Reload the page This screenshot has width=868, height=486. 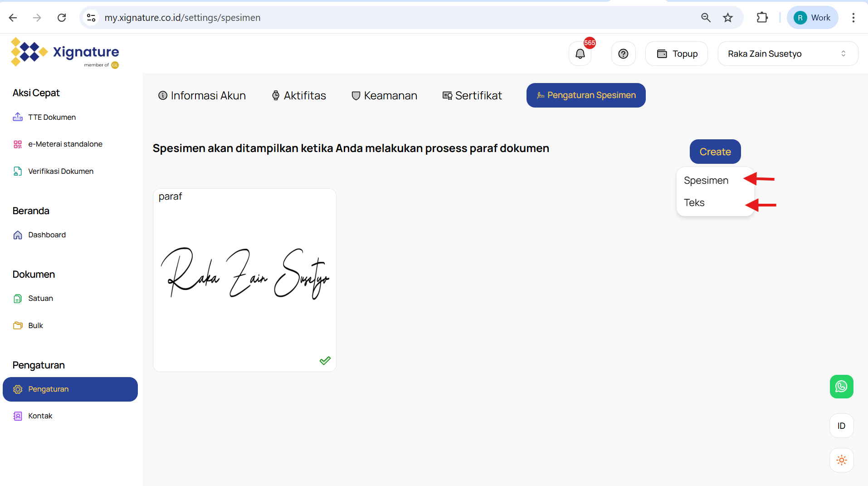pos(62,18)
